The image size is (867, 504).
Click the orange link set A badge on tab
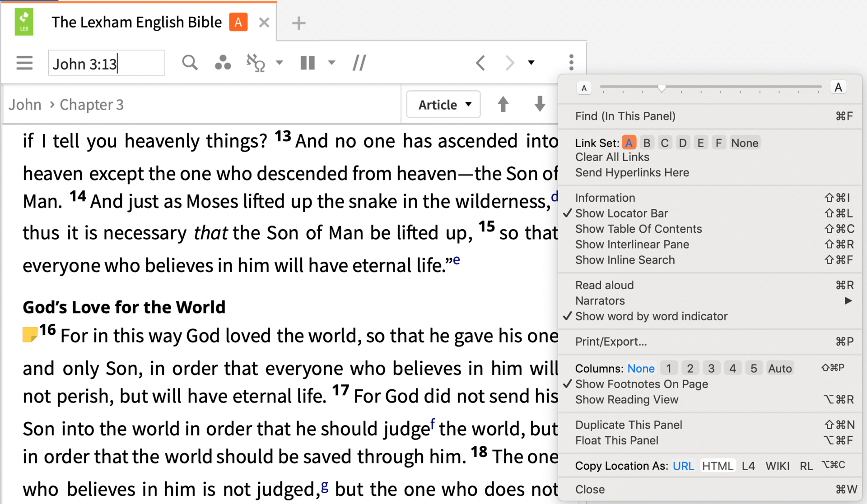coord(238,22)
